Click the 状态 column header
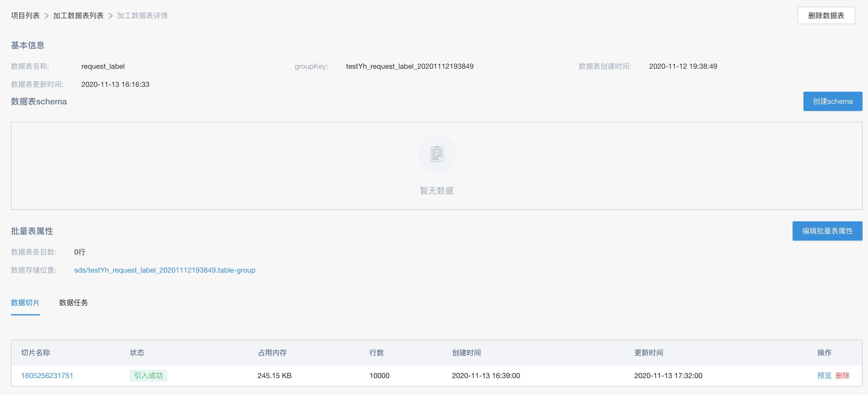Screen dimensions: 868x395 [137, 352]
